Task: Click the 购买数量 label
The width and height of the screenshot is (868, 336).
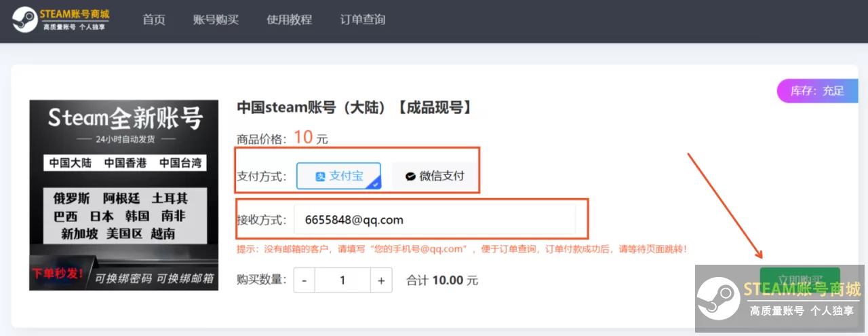Action: (262, 280)
